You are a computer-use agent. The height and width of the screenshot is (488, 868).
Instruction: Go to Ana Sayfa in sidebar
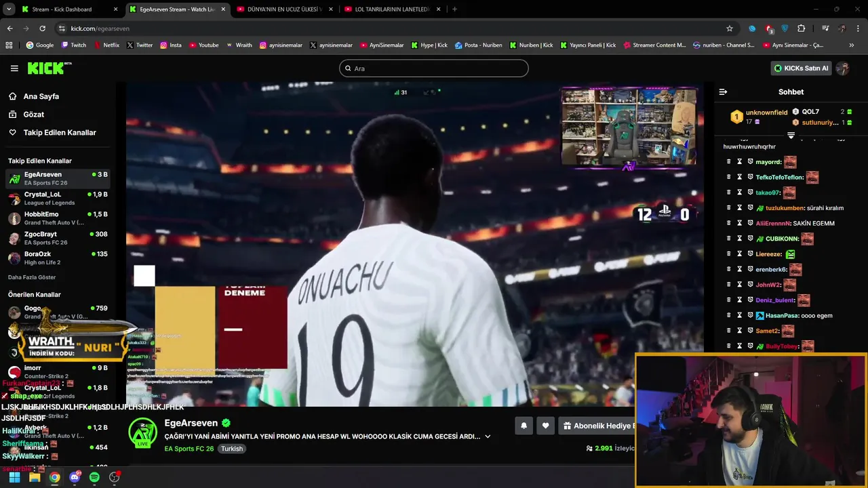(41, 96)
